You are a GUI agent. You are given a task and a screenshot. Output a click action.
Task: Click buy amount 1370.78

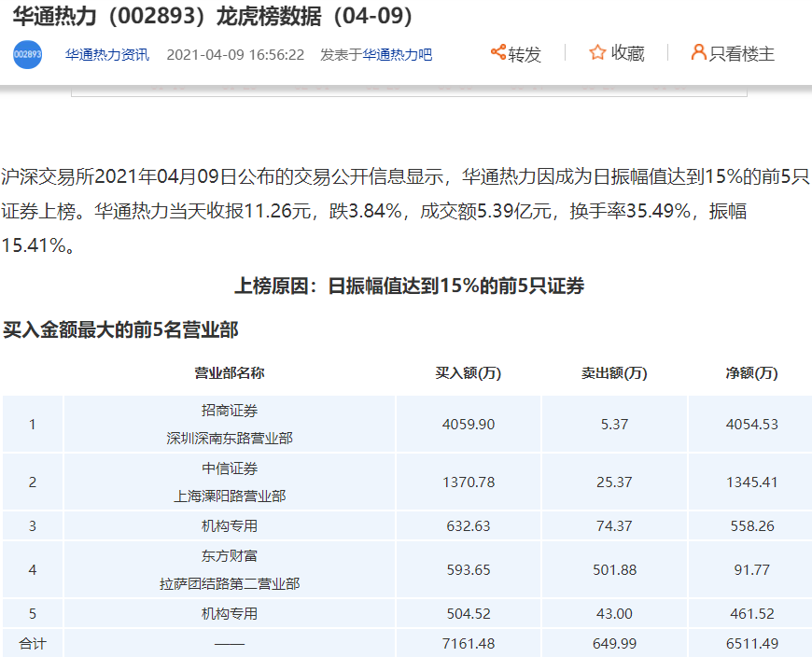click(469, 482)
